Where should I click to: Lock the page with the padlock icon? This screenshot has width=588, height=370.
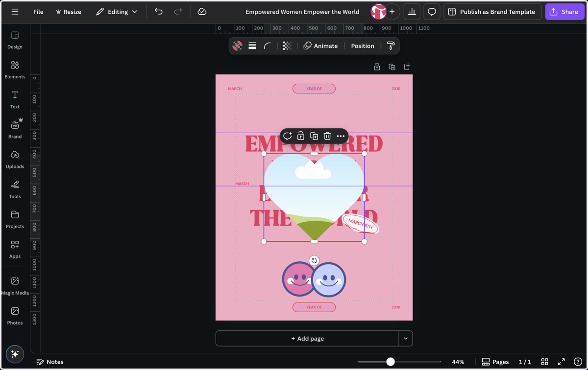click(377, 67)
